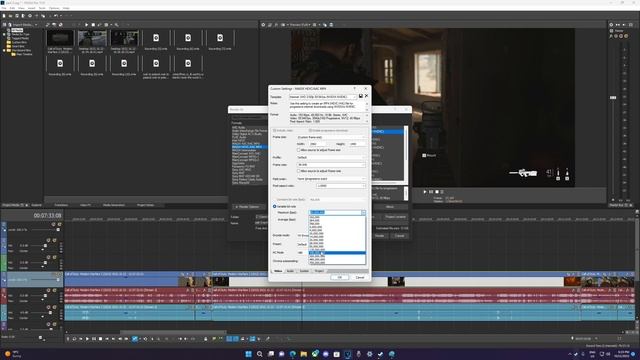Adjust the master volume fader on the right

pyautogui.click(x=613, y=98)
